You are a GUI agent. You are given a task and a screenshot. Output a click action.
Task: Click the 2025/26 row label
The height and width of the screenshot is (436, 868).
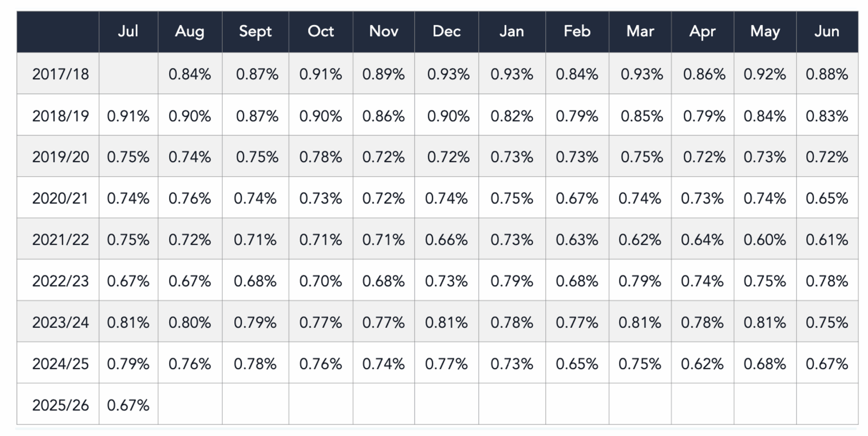click(x=60, y=405)
